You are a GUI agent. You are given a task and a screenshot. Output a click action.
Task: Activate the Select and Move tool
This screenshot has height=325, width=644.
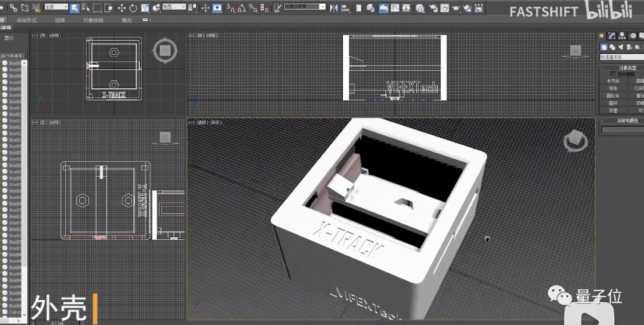coord(122,8)
